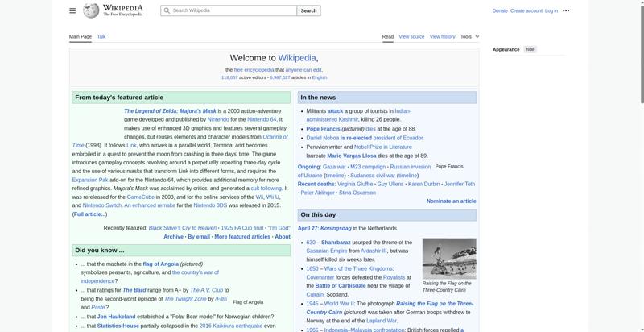Open the April 27 date link
The width and height of the screenshot is (644, 332).
click(x=308, y=228)
